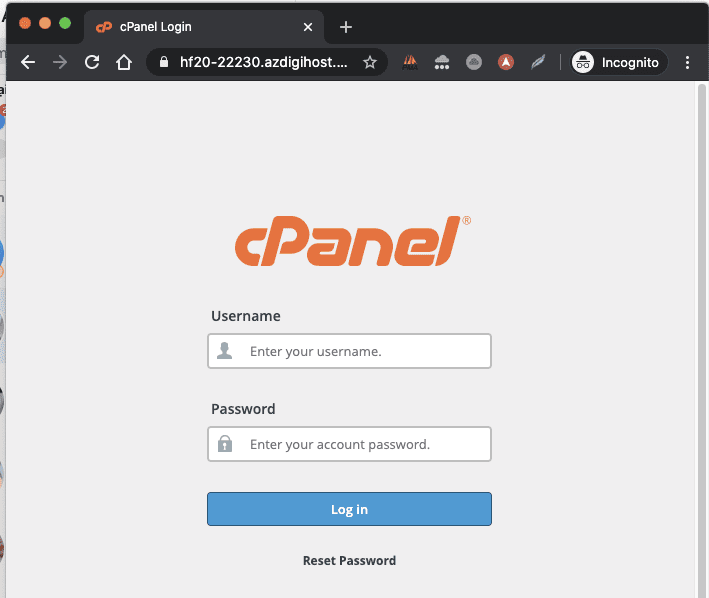Focus the Password input field

pyautogui.click(x=349, y=444)
